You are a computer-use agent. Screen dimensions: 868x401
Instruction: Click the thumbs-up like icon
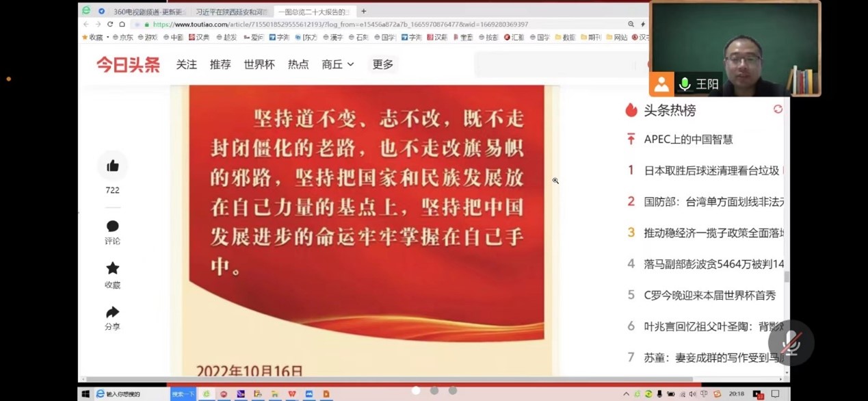tap(113, 166)
